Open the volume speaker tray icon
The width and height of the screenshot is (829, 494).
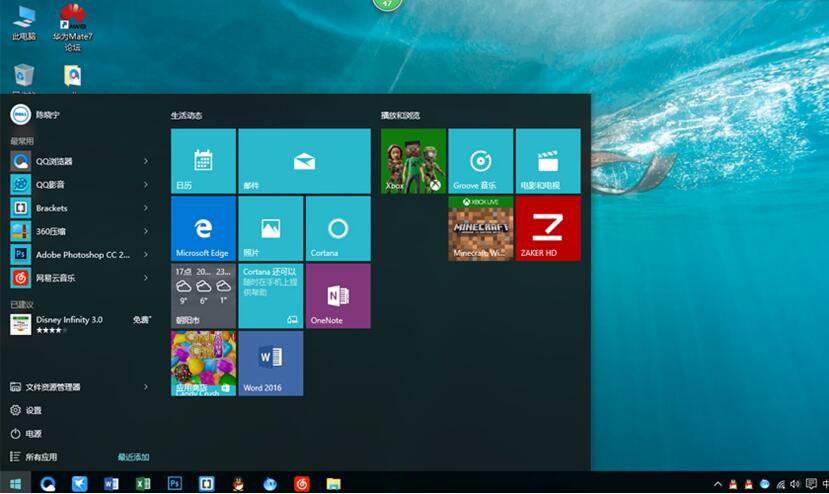(x=795, y=483)
